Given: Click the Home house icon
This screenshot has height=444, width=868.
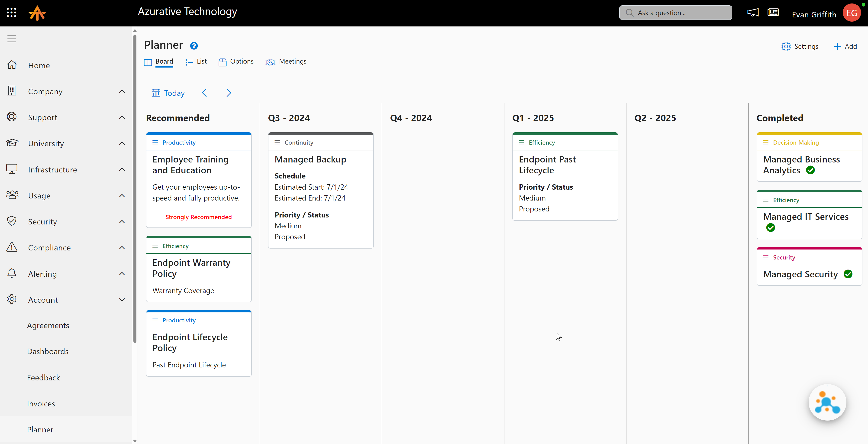Looking at the screenshot, I should 12,65.
